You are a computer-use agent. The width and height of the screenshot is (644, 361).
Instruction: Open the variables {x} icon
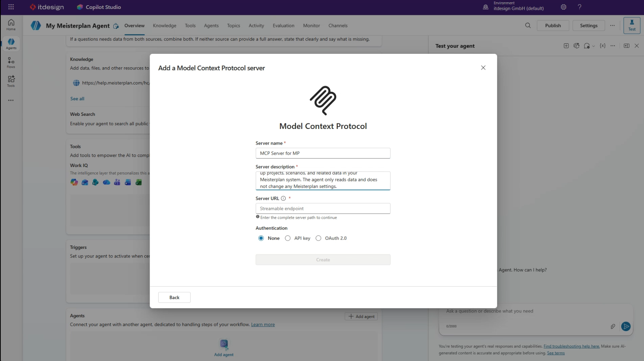pyautogui.click(x=602, y=46)
